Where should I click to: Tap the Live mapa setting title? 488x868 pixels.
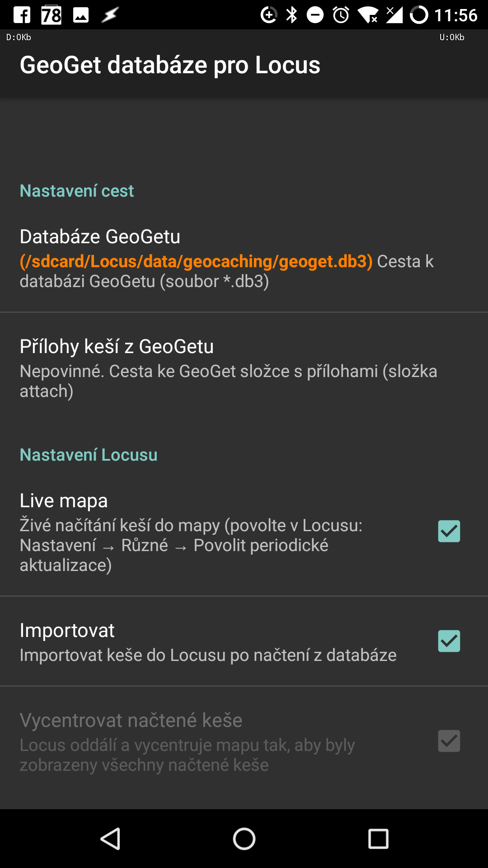[x=64, y=500]
